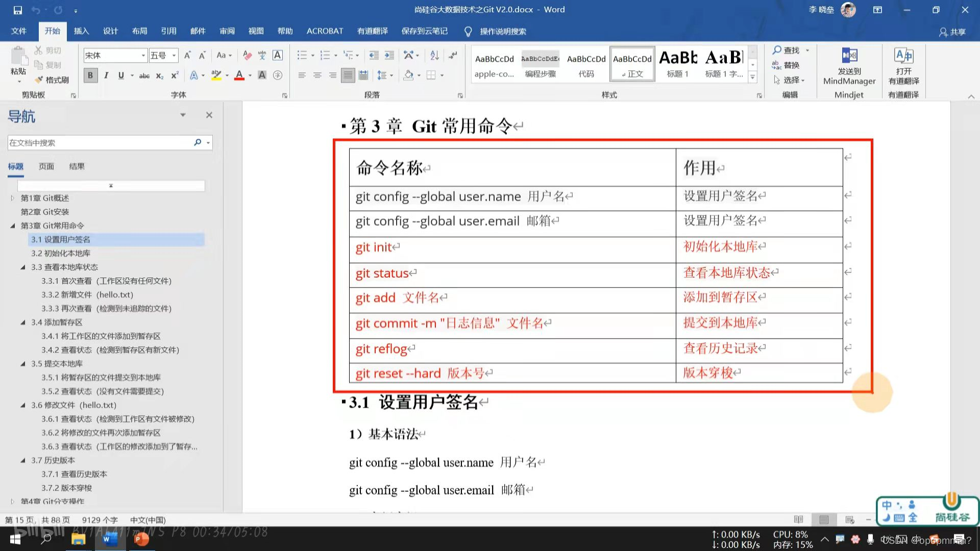Click the 共享 share button

(x=952, y=32)
